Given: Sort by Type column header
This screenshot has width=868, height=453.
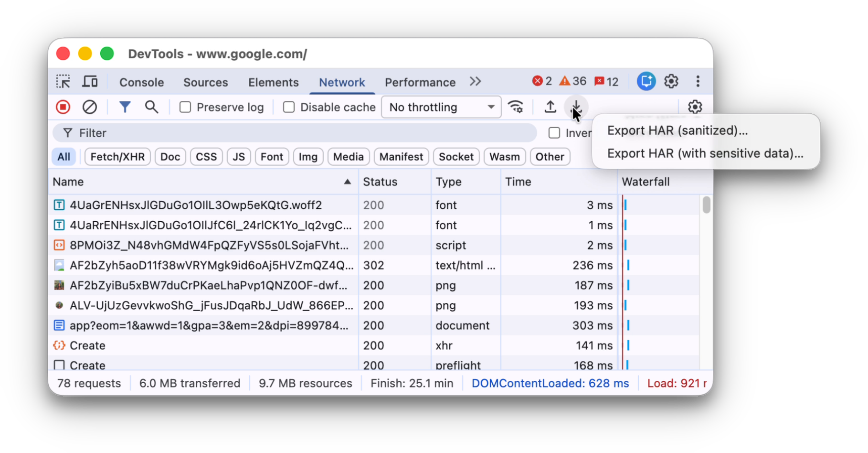Looking at the screenshot, I should [466, 182].
